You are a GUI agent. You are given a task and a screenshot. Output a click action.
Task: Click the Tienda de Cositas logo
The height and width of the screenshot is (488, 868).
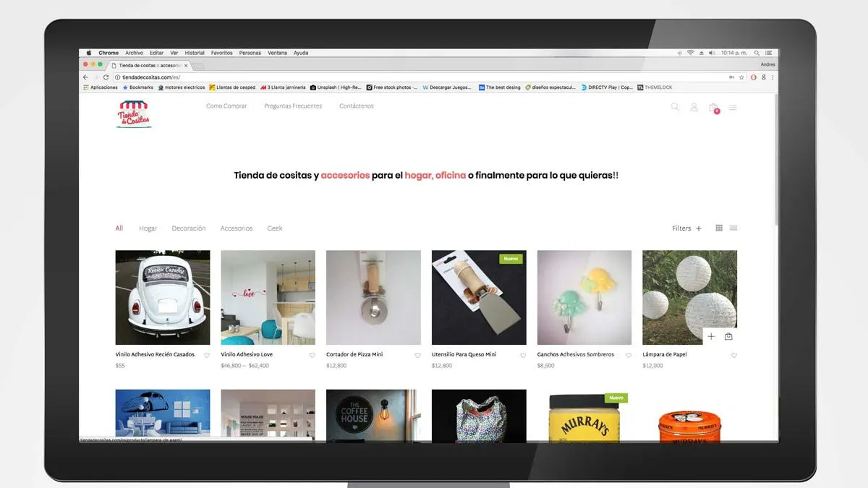click(134, 114)
